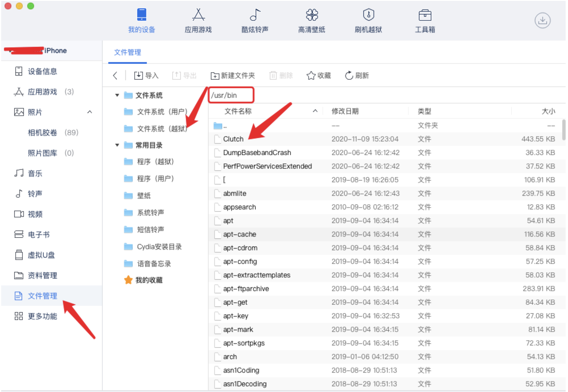The width and height of the screenshot is (568, 392).
Task: Select 文件系统（越狱）folder in tree
Action: tap(155, 129)
